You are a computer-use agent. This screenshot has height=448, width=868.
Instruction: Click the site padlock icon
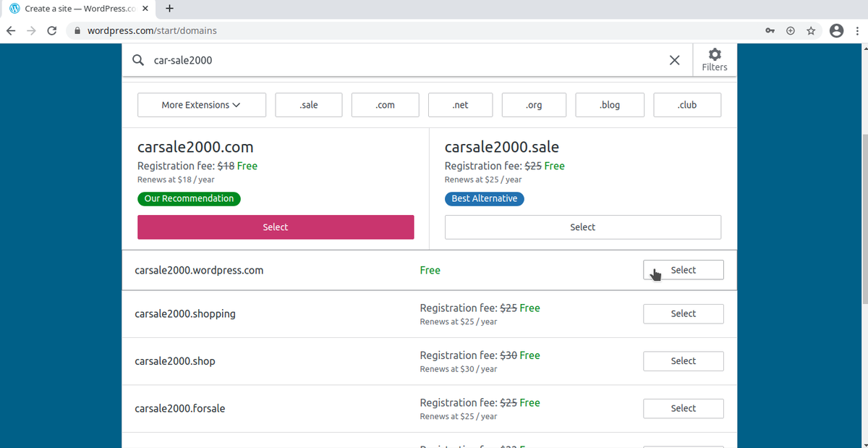point(77,31)
